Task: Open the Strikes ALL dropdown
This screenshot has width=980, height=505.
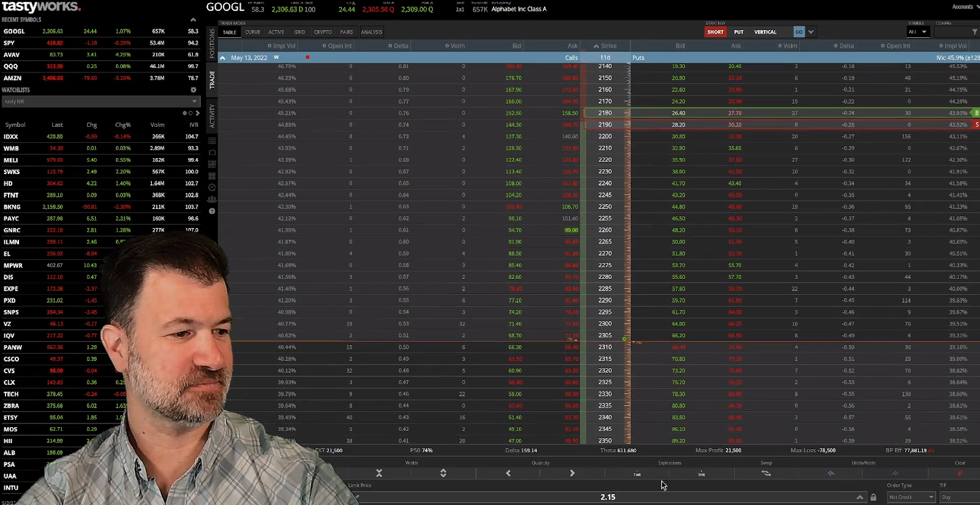Action: pyautogui.click(x=918, y=32)
